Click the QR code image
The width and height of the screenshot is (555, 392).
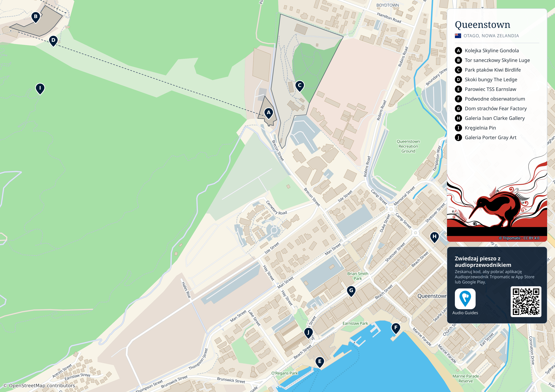tap(526, 302)
